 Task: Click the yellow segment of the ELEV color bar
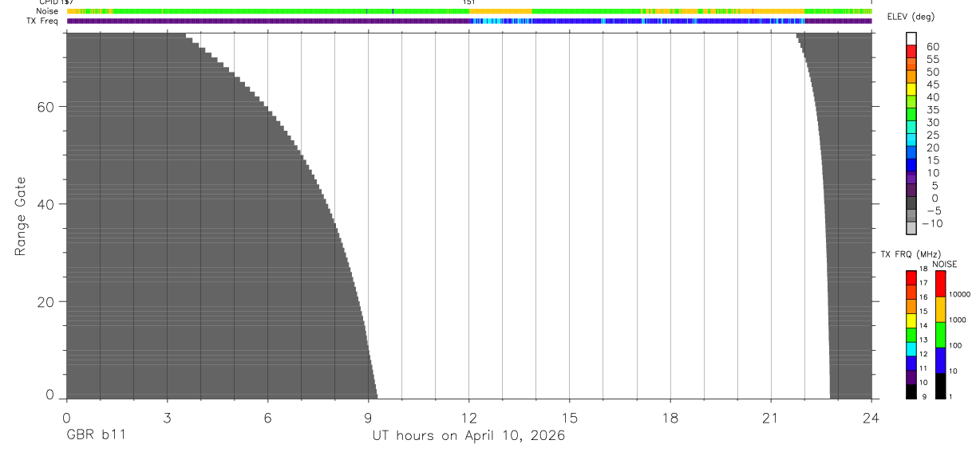[911, 88]
